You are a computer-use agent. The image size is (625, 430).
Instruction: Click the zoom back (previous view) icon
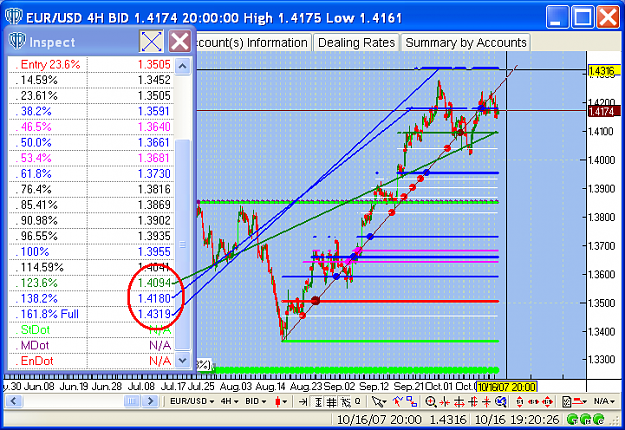click(x=501, y=402)
